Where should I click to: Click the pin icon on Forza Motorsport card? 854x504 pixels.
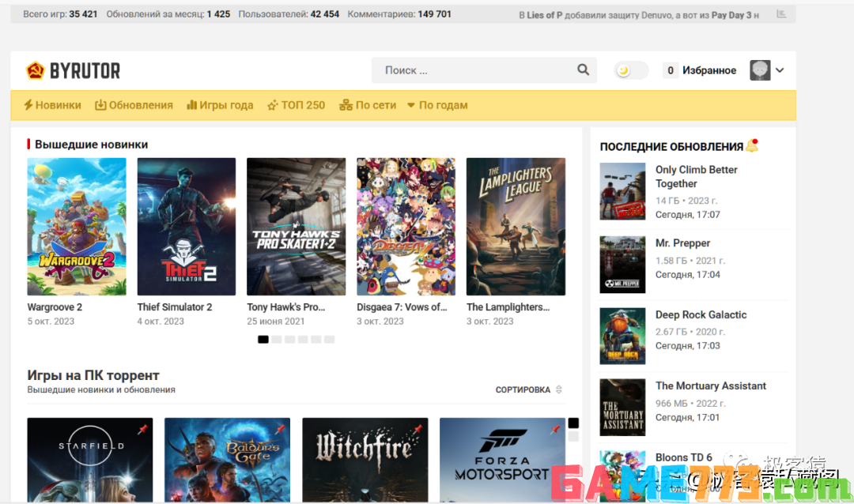pyautogui.click(x=555, y=430)
